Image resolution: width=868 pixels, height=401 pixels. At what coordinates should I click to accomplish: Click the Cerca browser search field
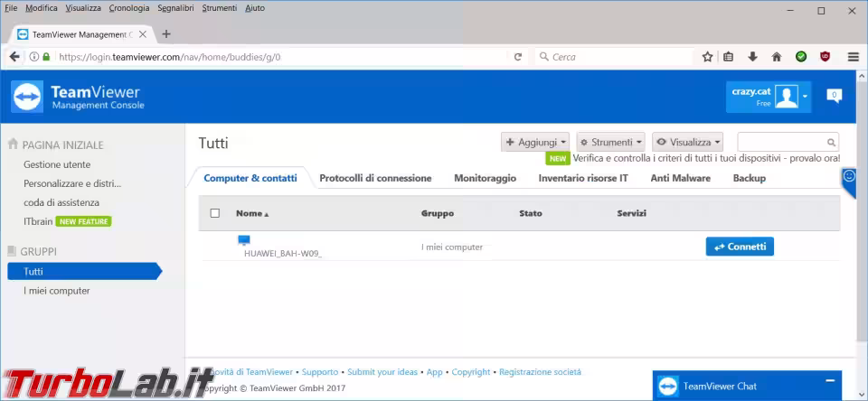615,56
